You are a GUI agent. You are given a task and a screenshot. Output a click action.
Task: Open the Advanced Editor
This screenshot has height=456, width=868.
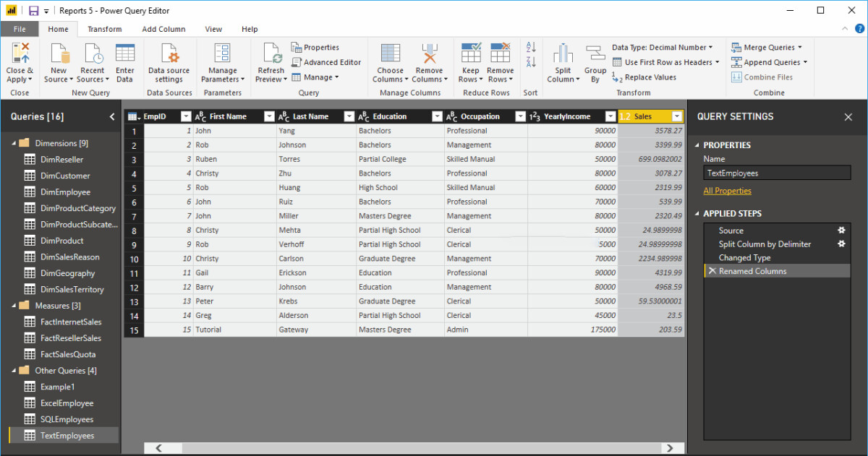click(326, 62)
